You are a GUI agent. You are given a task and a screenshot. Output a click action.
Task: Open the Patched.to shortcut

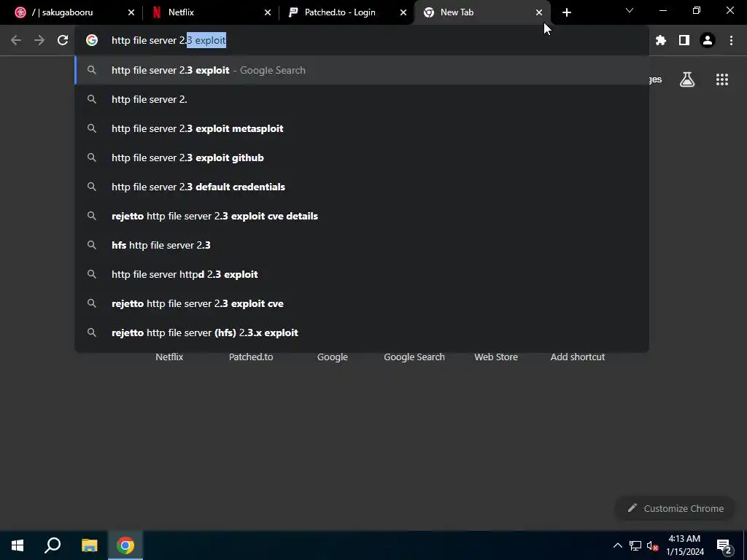251,357
